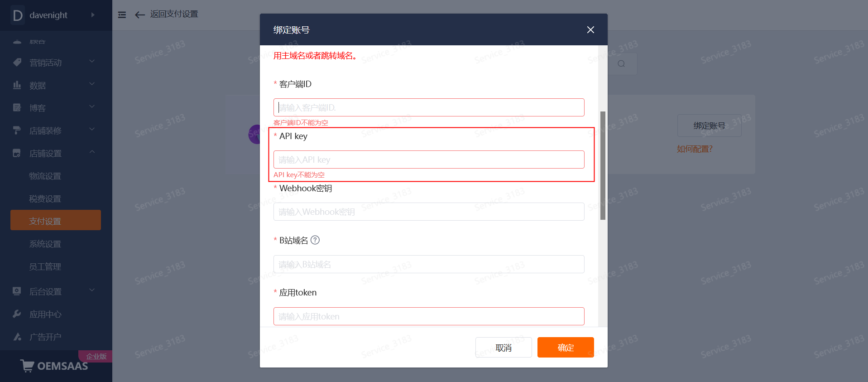Close the 绑定账号 dialog with X

pyautogui.click(x=590, y=30)
